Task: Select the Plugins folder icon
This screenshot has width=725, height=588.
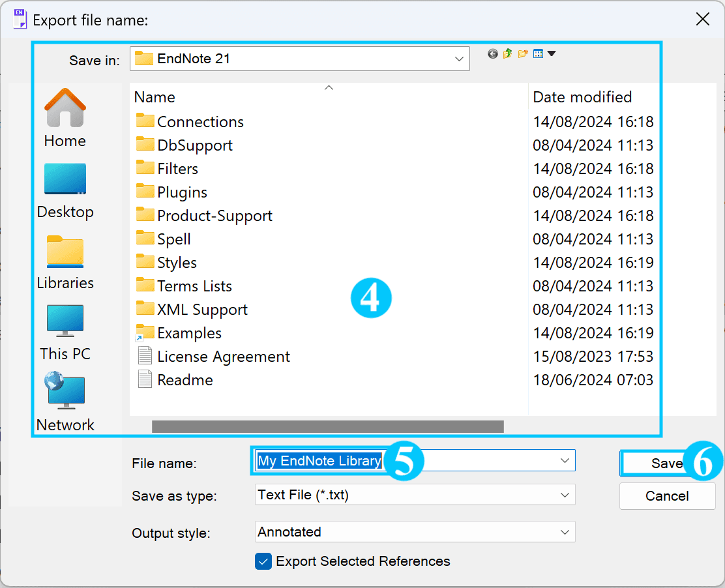Action: 145,192
